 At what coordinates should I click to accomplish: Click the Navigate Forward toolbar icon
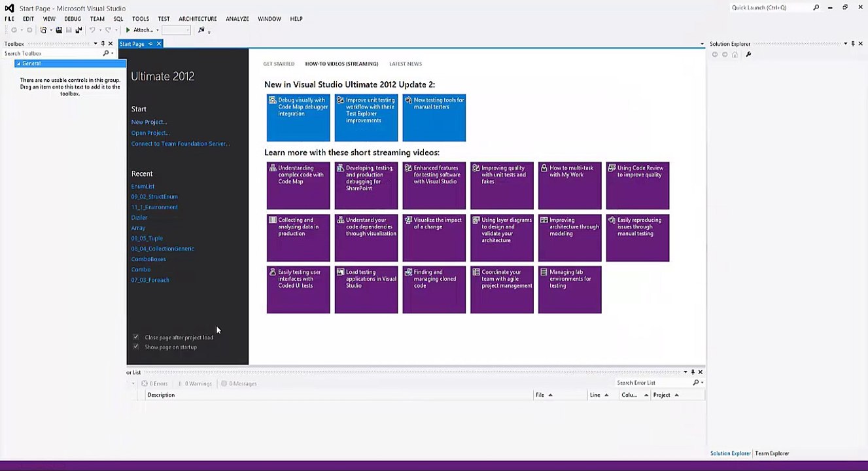pos(29,30)
